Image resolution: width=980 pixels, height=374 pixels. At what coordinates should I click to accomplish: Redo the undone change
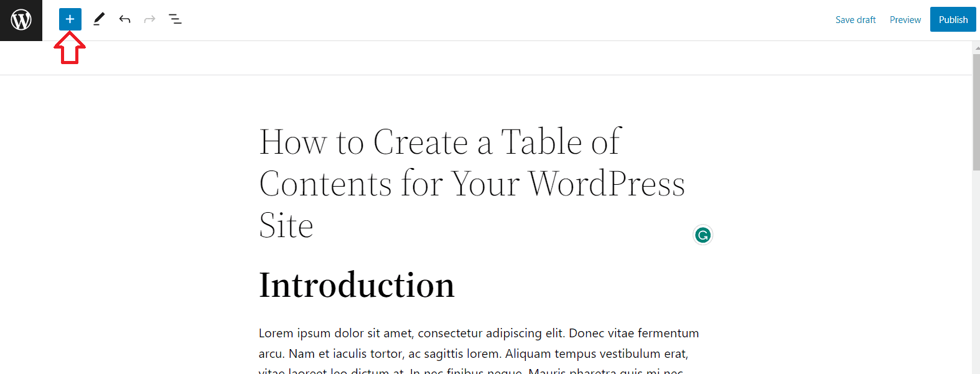(x=149, y=19)
